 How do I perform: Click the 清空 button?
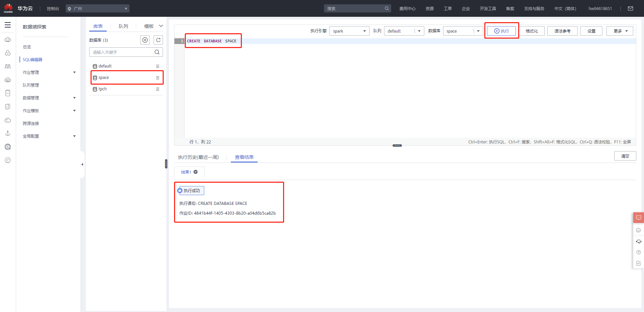coord(625,156)
